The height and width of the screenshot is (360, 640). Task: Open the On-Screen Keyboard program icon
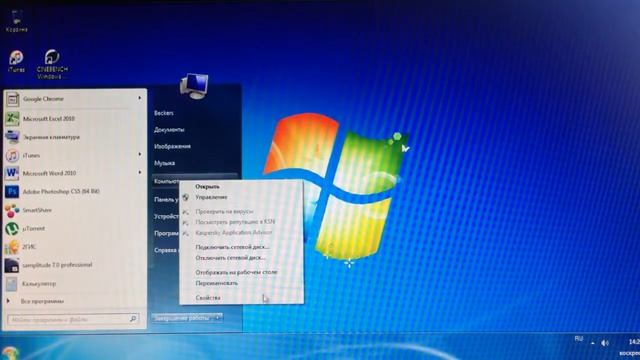12,137
